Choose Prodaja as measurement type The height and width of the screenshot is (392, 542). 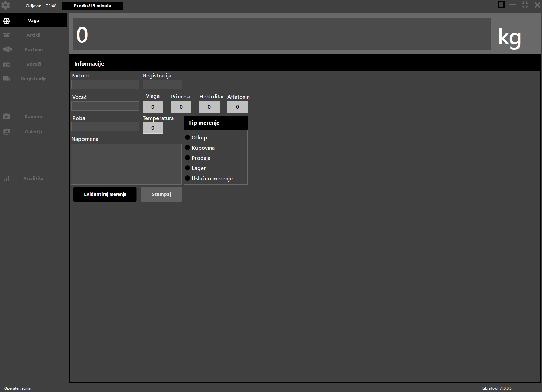187,158
